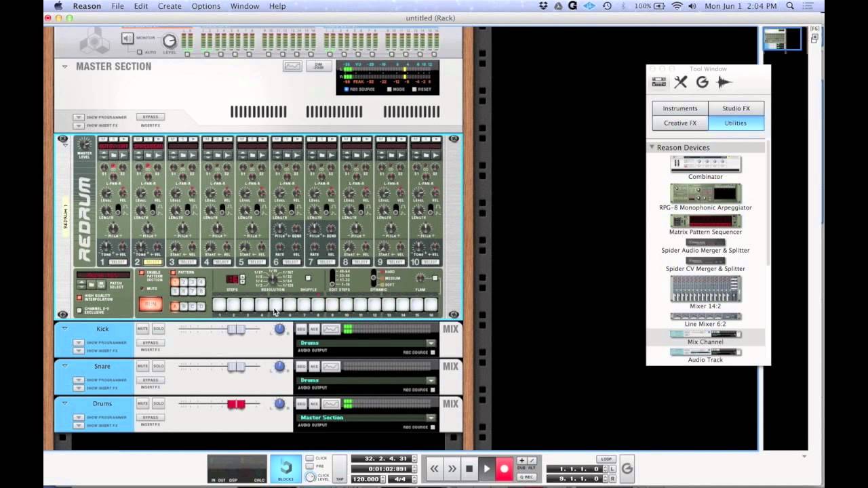Viewport: 868px width, 488px height.
Task: Fast forward the transport
Action: 452,468
